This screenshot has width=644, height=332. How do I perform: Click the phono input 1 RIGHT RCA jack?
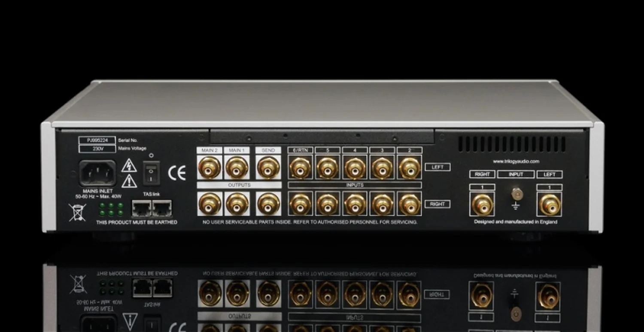tap(482, 204)
